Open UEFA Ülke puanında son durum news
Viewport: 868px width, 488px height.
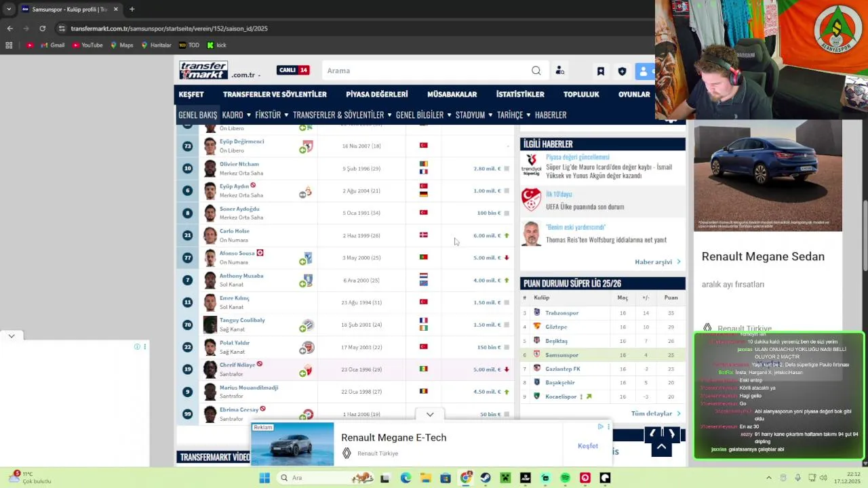coord(585,207)
